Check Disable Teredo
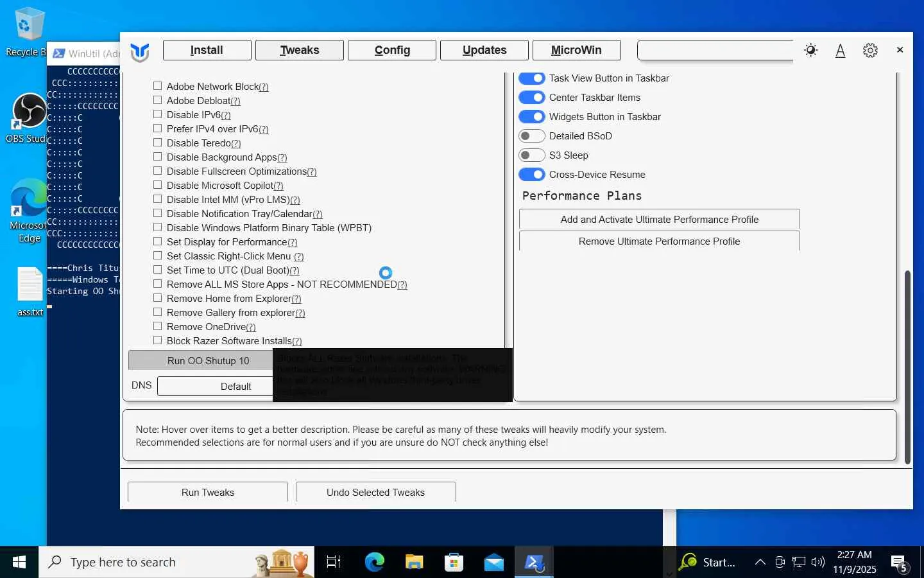The image size is (924, 578). pos(157,142)
